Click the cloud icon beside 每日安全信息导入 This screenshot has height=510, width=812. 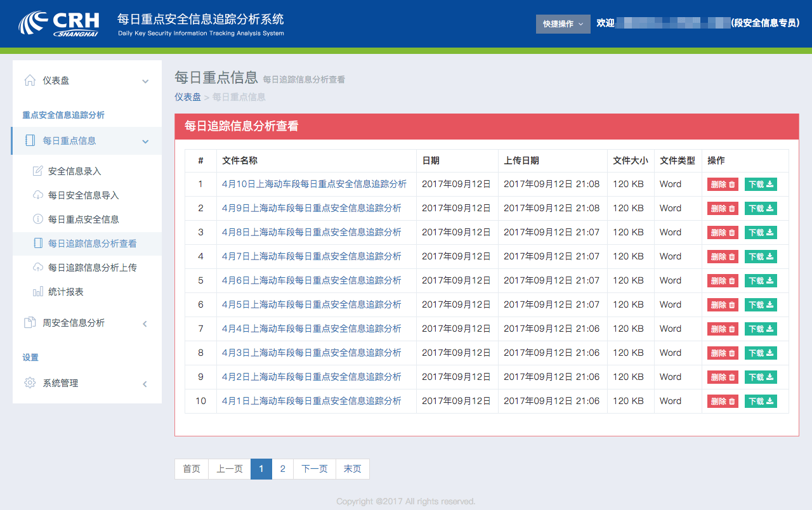pos(38,195)
